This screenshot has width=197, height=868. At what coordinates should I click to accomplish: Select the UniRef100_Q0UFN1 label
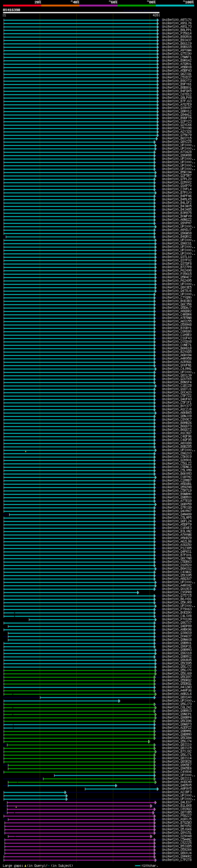click(x=176, y=365)
